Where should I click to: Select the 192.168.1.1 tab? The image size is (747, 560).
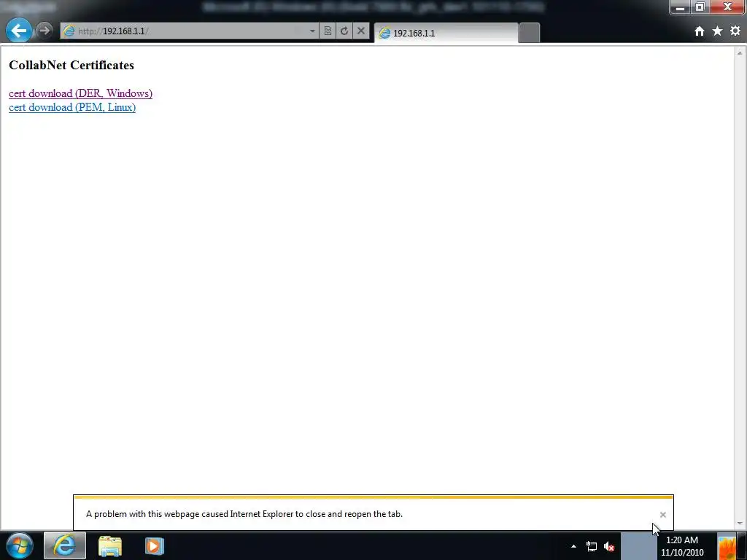(446, 33)
